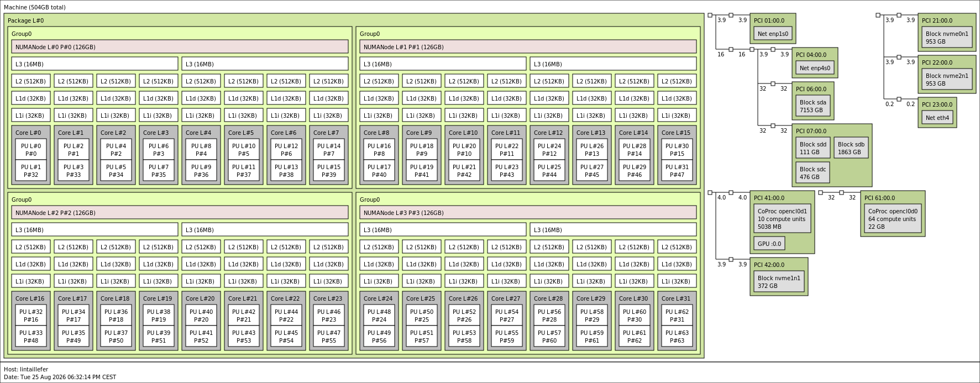The width and height of the screenshot is (980, 383).
Task: Select the Core L#31 label
Action: pyautogui.click(x=676, y=298)
